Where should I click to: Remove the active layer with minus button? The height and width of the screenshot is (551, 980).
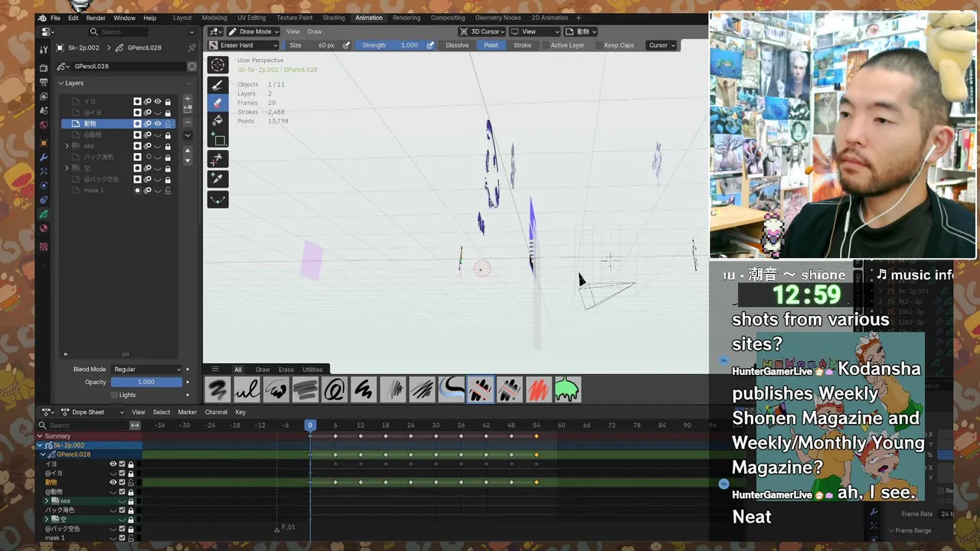pos(188,121)
